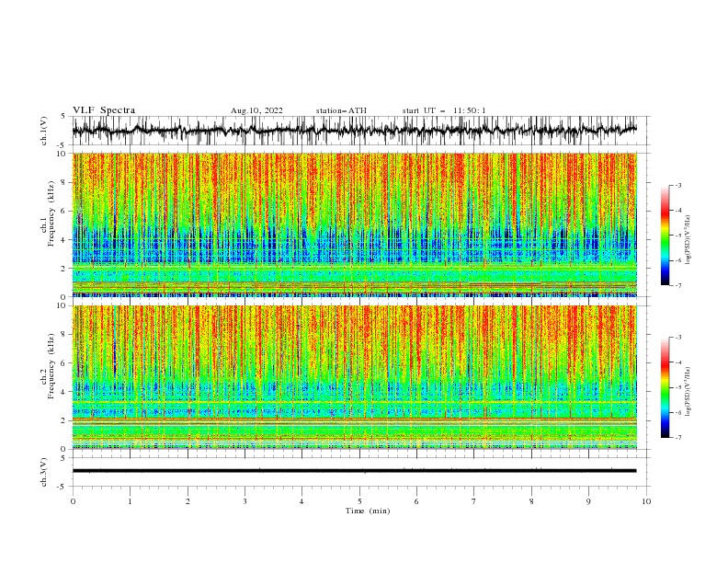Click the '-3' tick on upper colorbar
The width and height of the screenshot is (728, 563).
click(677, 185)
